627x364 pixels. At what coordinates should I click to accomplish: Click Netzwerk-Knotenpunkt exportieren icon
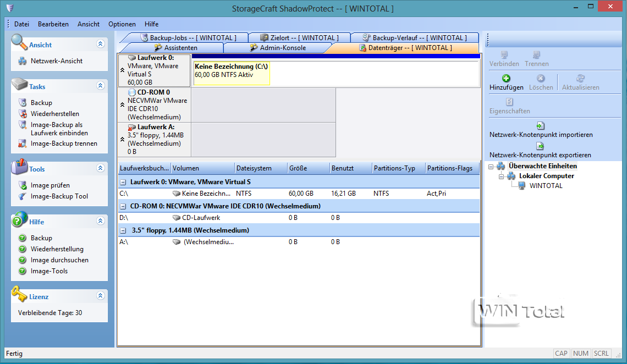[x=540, y=146]
